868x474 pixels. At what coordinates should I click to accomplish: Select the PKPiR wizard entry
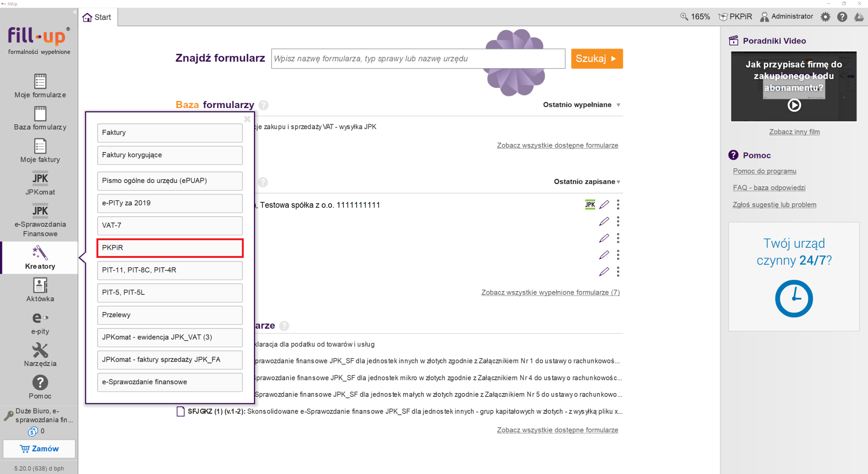pos(170,248)
